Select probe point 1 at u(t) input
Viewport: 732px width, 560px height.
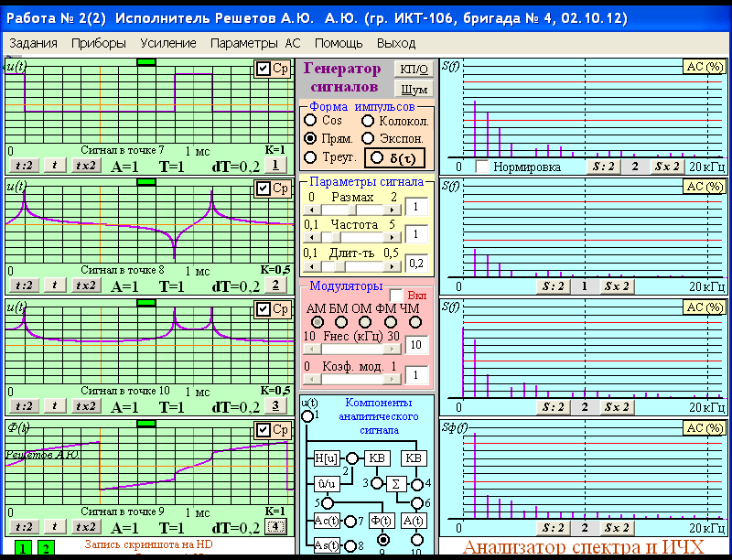click(x=307, y=416)
